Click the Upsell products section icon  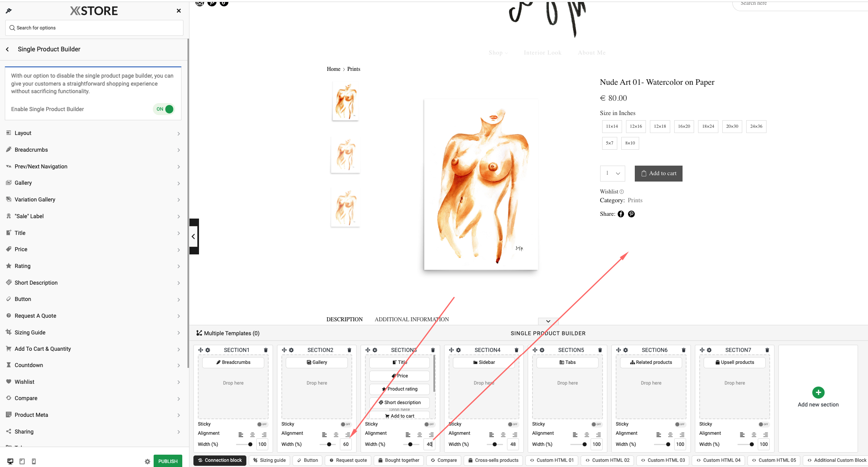(x=718, y=362)
